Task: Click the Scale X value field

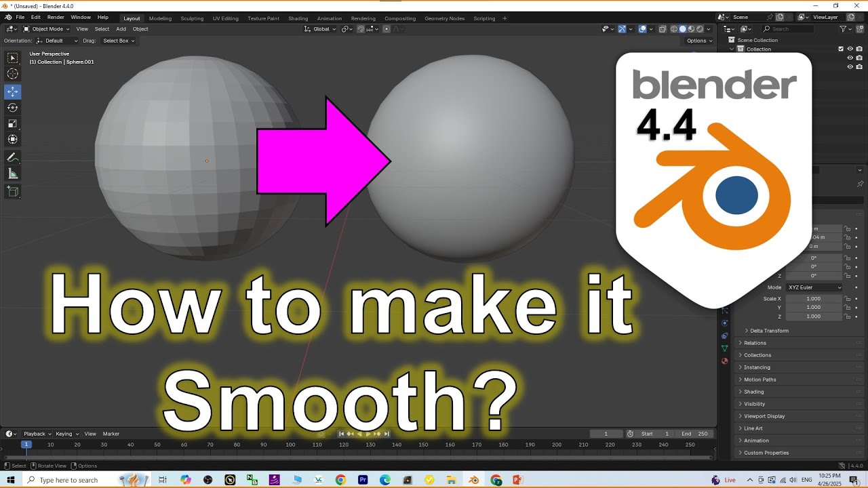Action: (x=814, y=299)
